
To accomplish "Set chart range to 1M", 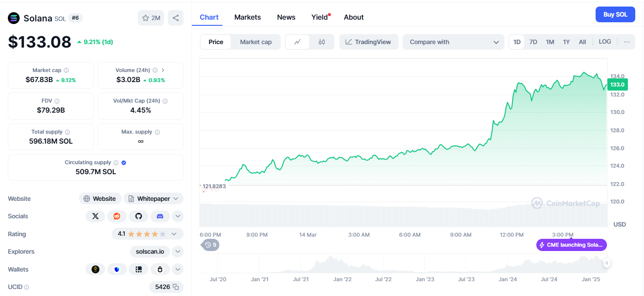I will tap(550, 42).
